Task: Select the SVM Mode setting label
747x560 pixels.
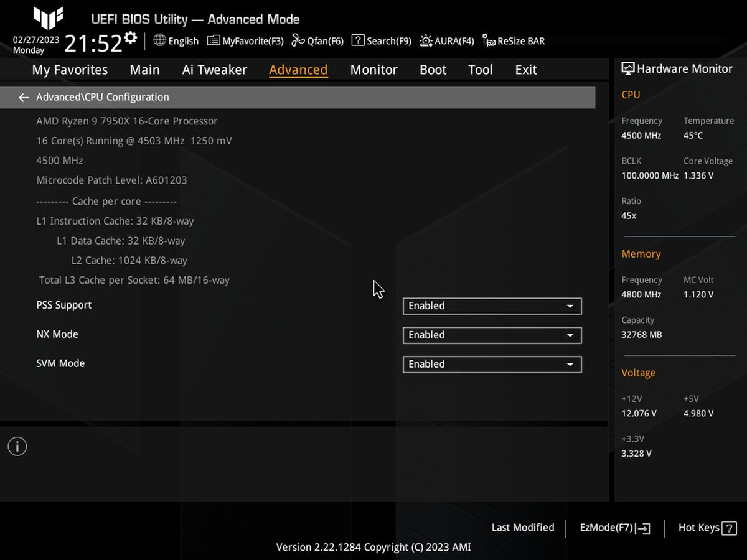Action: click(x=60, y=363)
